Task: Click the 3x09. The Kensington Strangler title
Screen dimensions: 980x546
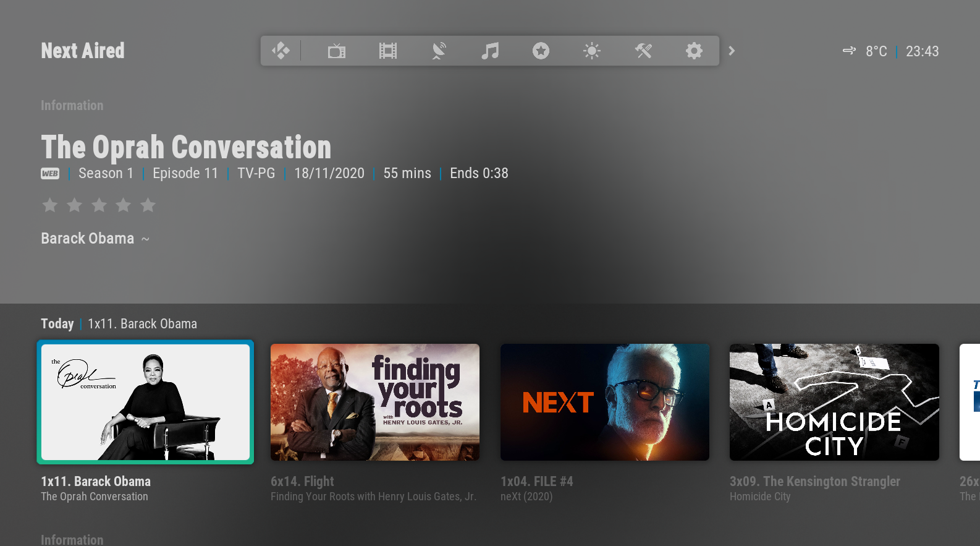Action: [815, 481]
